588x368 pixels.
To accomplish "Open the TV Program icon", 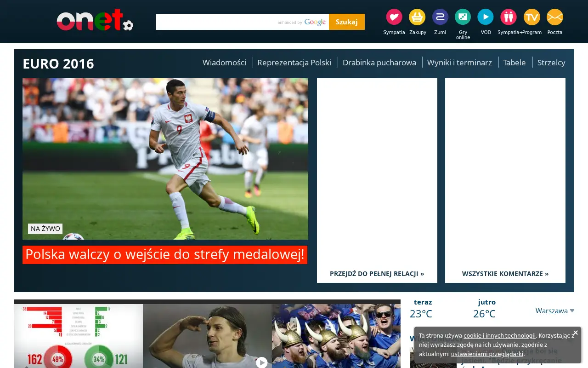I will pyautogui.click(x=532, y=17).
